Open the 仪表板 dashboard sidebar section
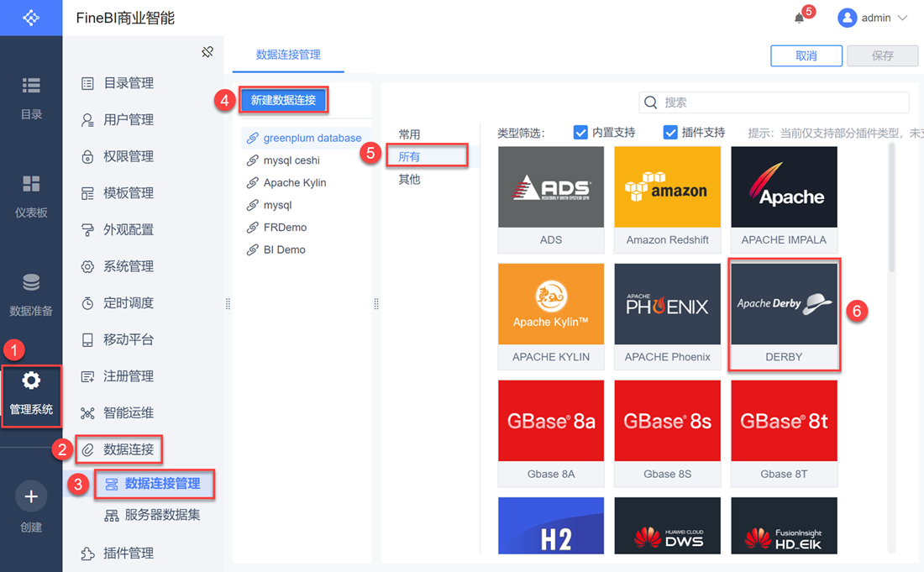 point(31,197)
